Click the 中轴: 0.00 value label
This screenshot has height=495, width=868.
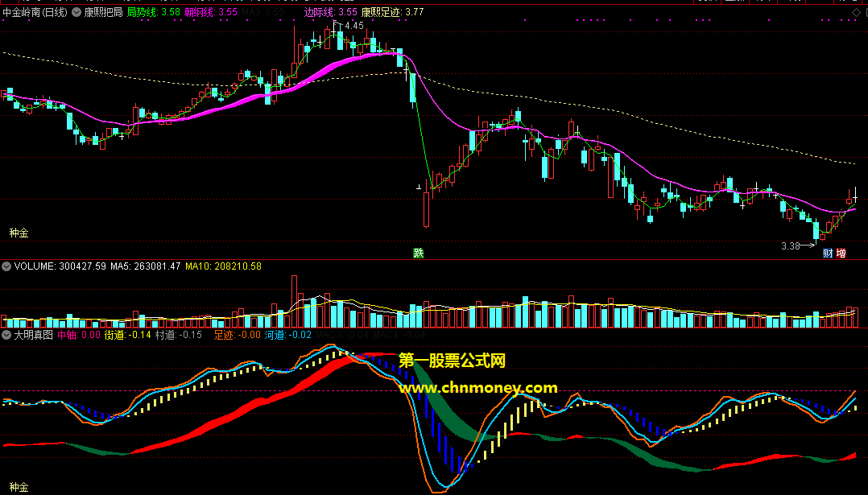click(79, 335)
